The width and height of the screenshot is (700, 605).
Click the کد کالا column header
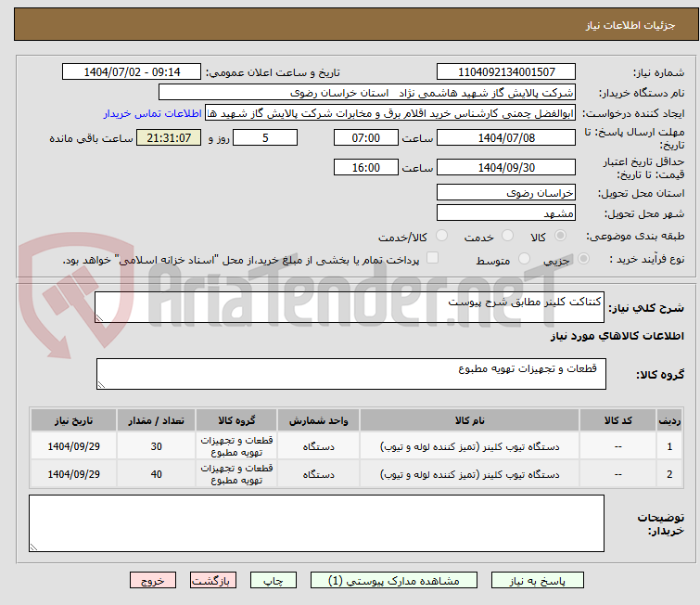tap(617, 420)
